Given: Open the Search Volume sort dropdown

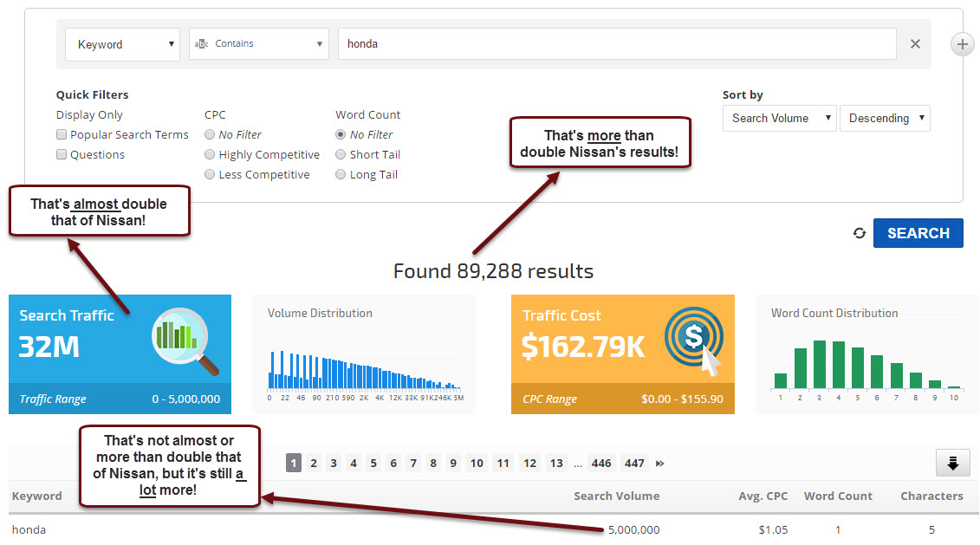Looking at the screenshot, I should (x=779, y=118).
